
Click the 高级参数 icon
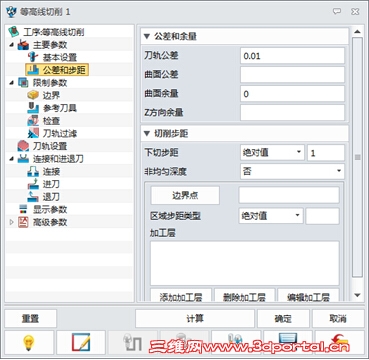click(23, 222)
